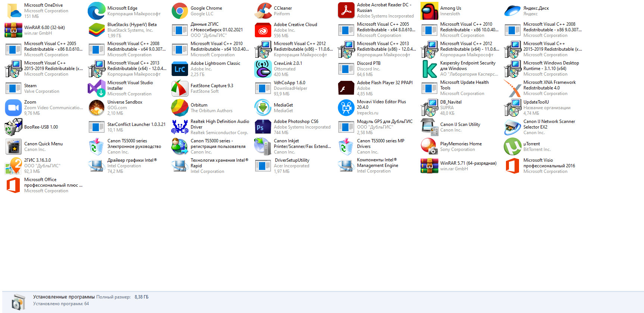The width and height of the screenshot is (644, 313).
Task: Click the Adobe Photoshop CS6 icon
Action: click(263, 127)
